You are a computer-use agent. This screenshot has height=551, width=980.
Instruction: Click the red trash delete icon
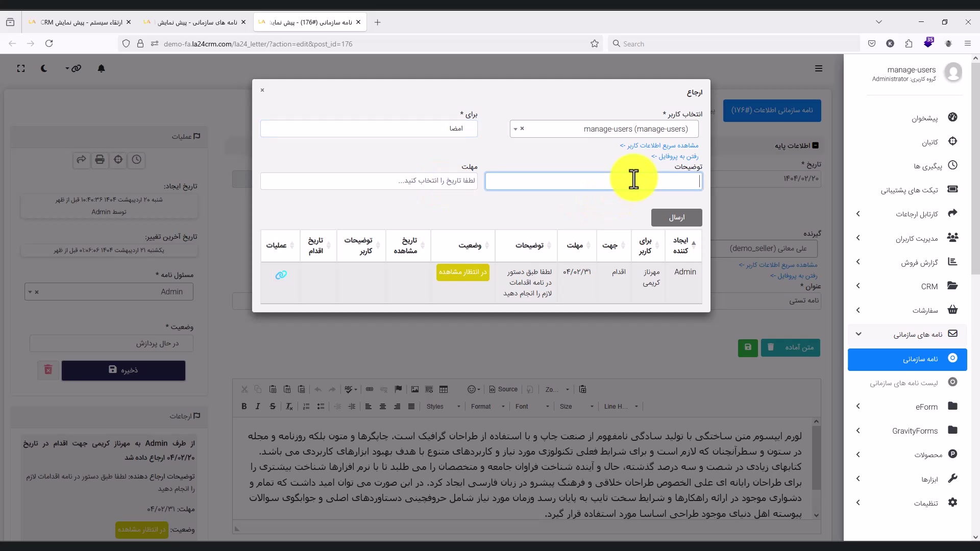click(x=48, y=370)
